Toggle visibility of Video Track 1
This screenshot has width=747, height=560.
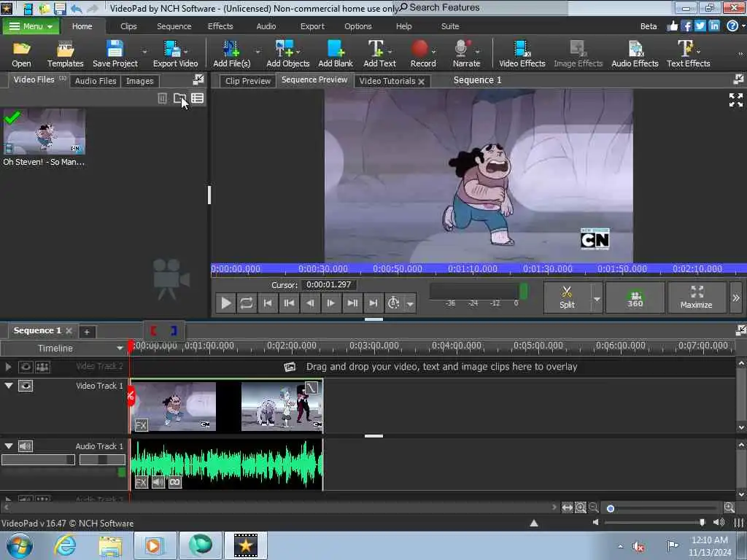(26, 386)
